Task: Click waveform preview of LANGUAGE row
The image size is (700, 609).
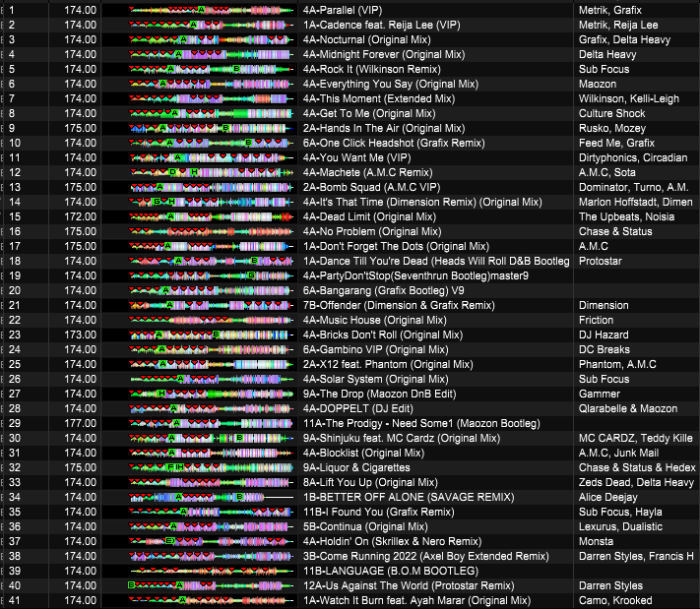Action: (x=211, y=571)
